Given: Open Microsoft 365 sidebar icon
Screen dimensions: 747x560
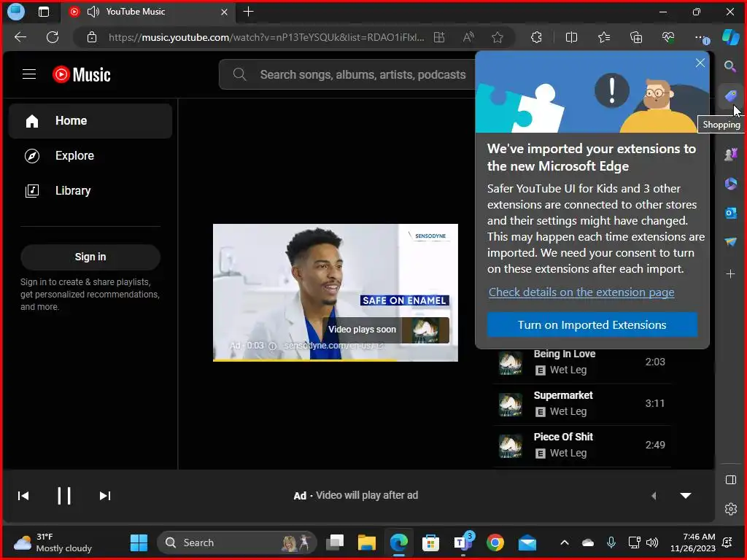Looking at the screenshot, I should click(x=730, y=184).
